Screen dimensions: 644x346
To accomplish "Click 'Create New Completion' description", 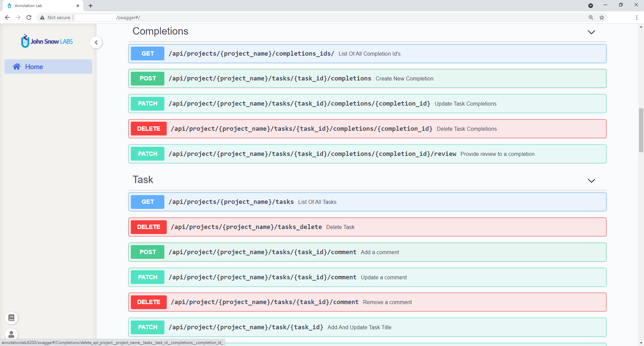I will [x=405, y=78].
